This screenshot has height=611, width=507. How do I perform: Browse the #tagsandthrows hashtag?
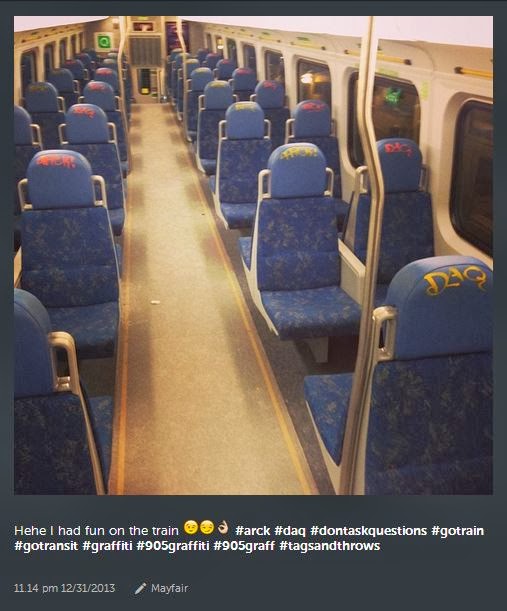(329, 546)
